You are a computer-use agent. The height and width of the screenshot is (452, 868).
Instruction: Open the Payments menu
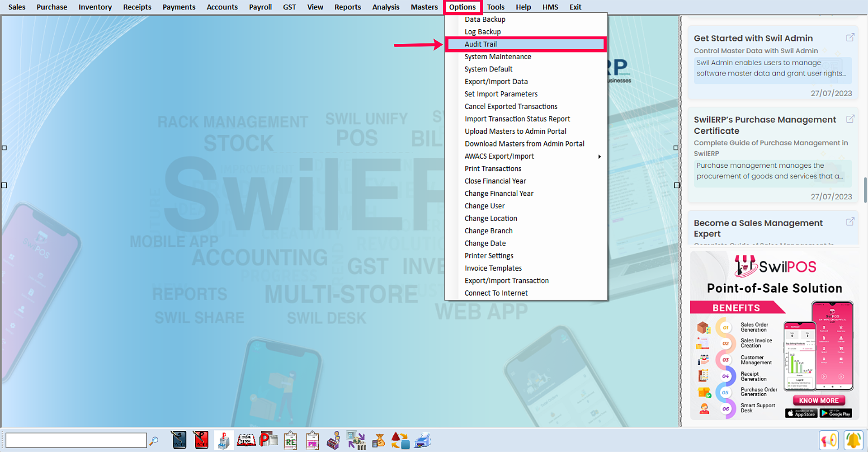(x=179, y=7)
